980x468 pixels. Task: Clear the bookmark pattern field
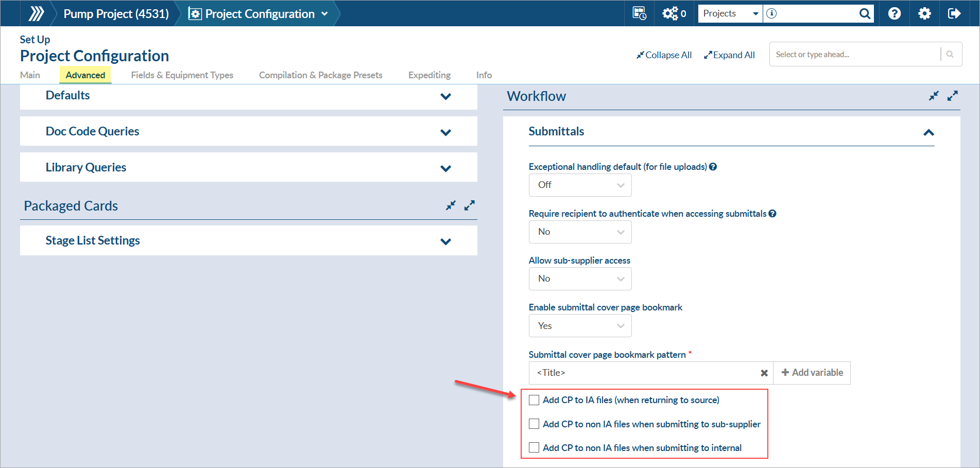click(764, 373)
